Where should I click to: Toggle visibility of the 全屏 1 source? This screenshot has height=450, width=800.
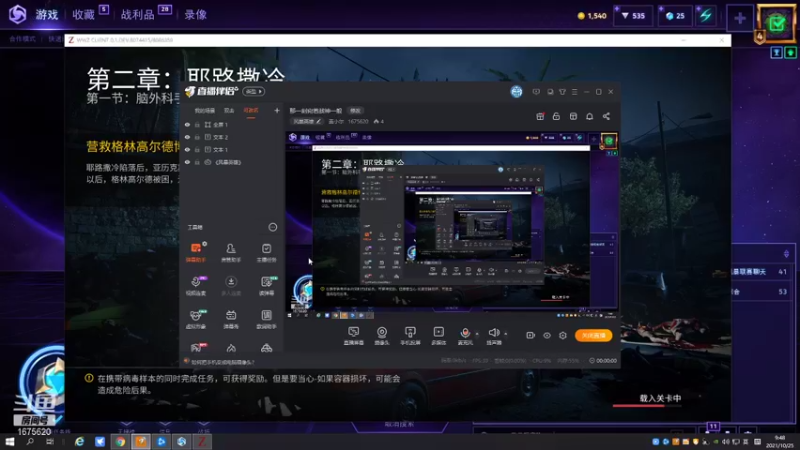point(187,124)
